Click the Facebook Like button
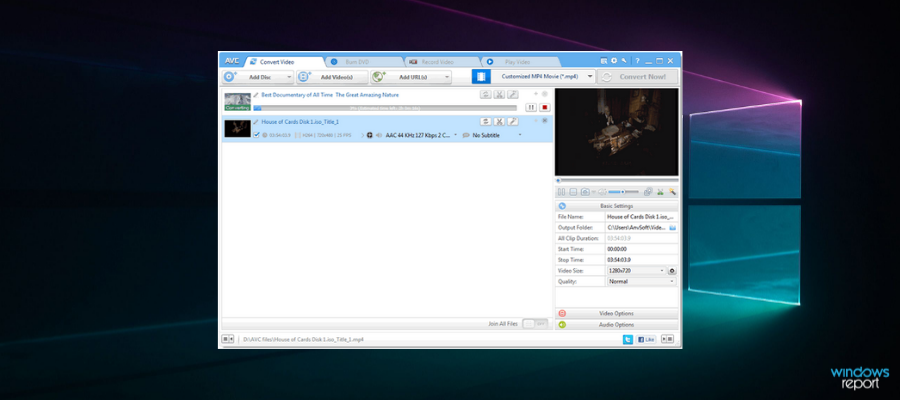Screen dimensions: 900x400 coord(646,340)
